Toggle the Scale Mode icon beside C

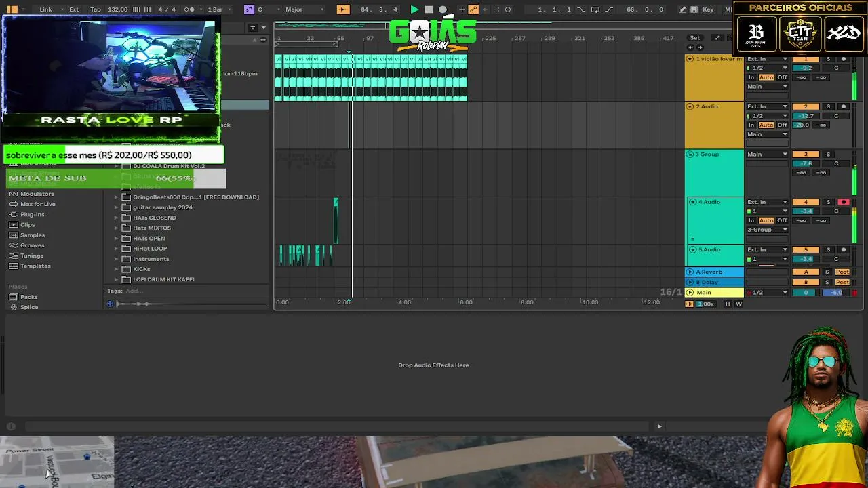249,9
